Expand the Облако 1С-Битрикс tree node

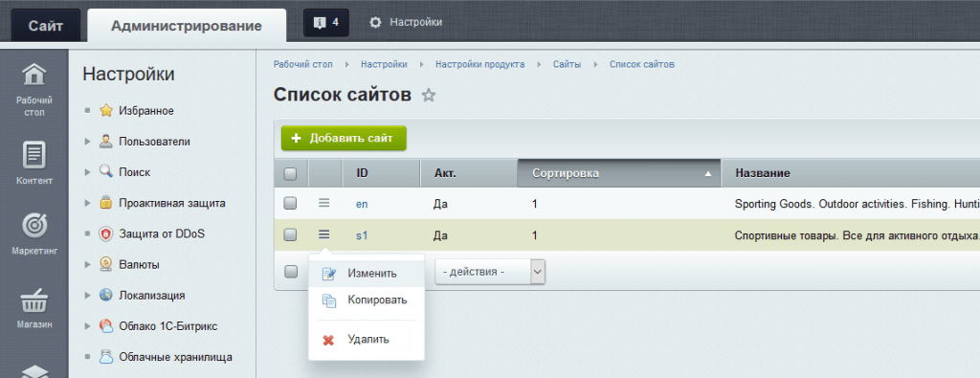(87, 326)
